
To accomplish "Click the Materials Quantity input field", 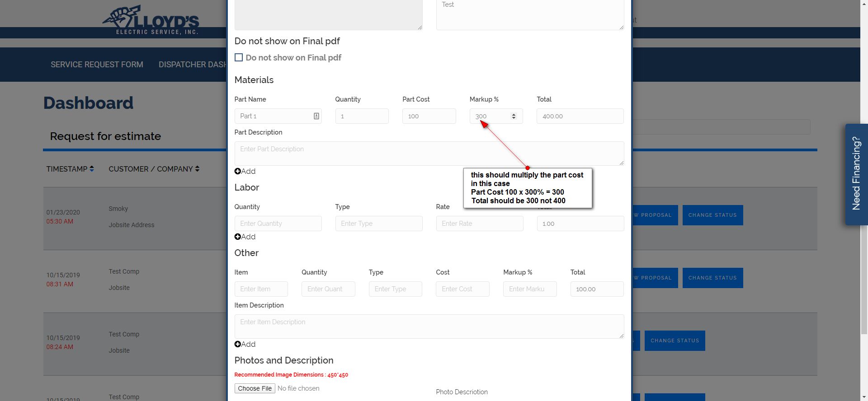I will [362, 116].
